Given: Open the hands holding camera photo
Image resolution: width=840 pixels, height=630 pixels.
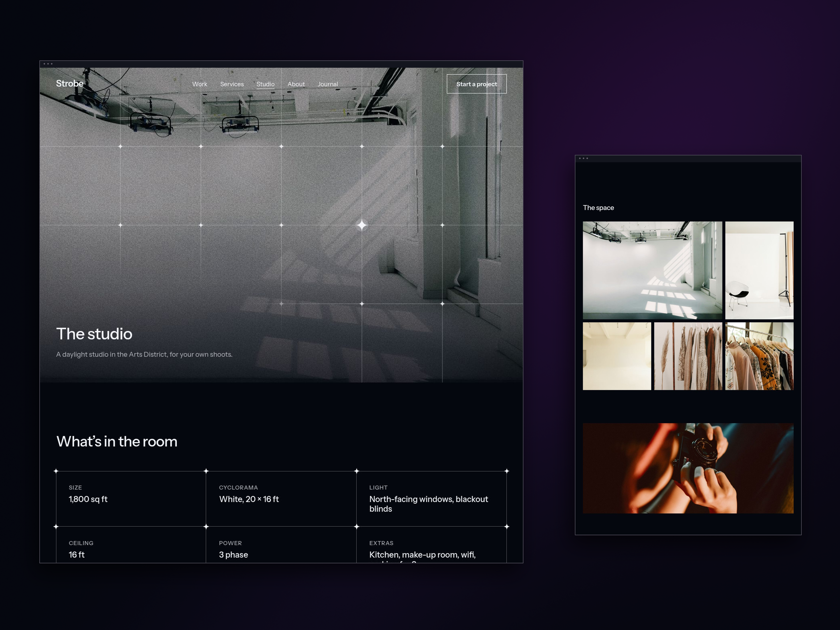Looking at the screenshot, I should [x=688, y=468].
